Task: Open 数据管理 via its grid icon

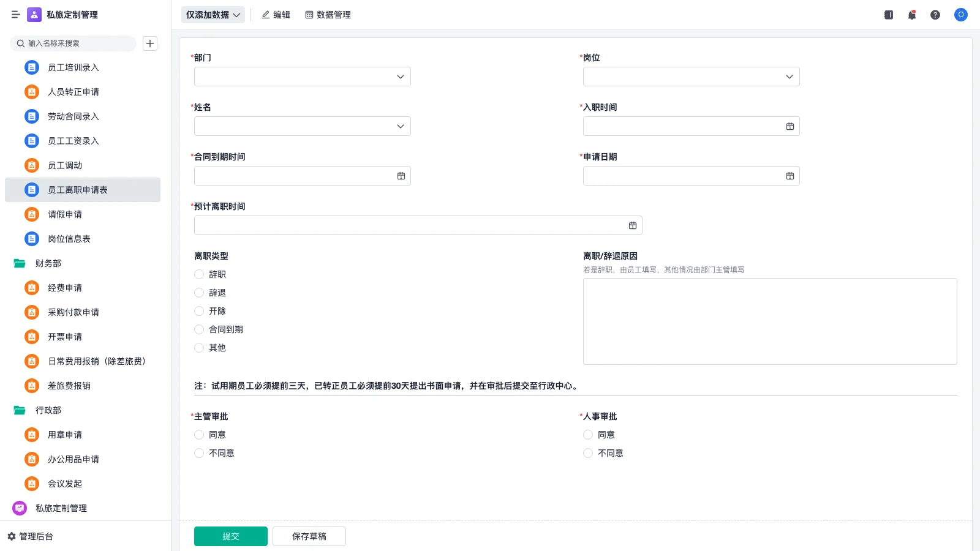Action: click(x=328, y=15)
